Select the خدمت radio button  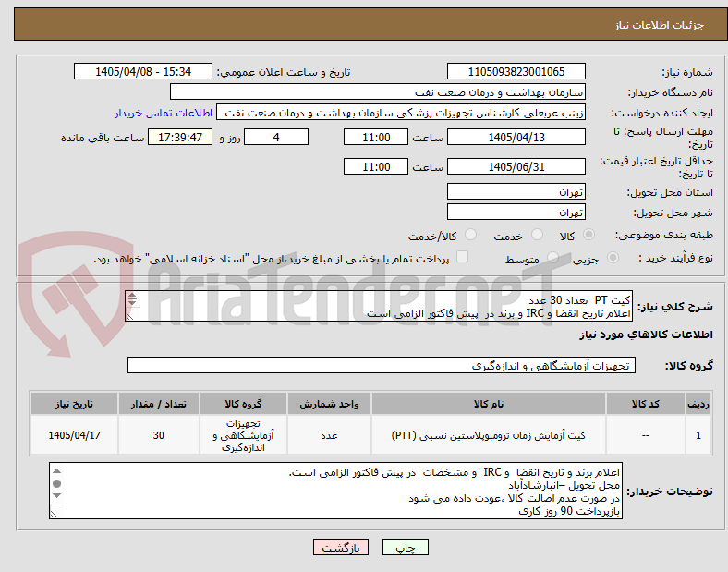tap(537, 235)
